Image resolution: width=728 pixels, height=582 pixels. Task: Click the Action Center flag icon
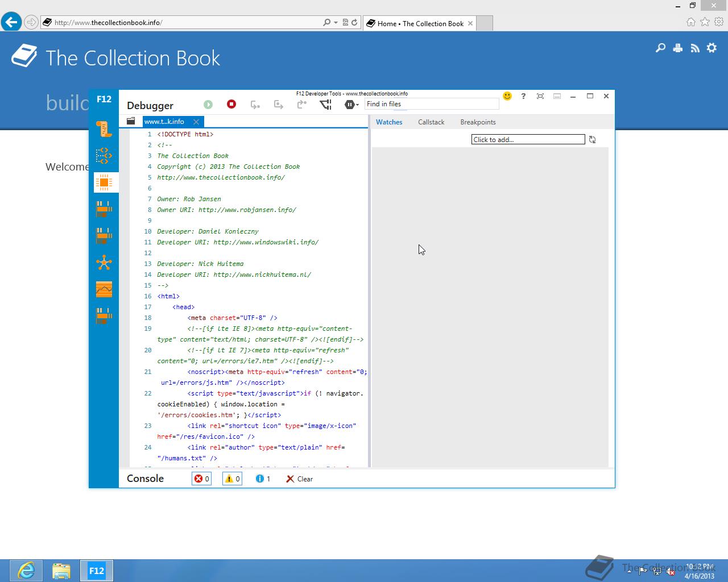click(643, 571)
